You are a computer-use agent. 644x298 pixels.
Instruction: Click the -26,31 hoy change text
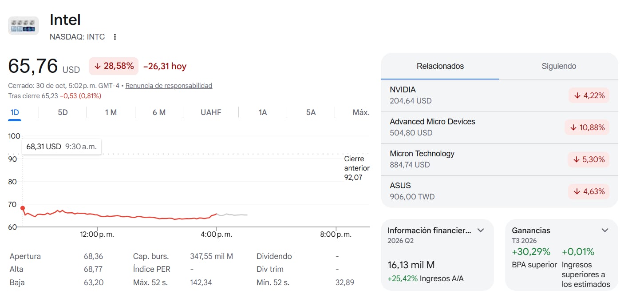tap(165, 66)
